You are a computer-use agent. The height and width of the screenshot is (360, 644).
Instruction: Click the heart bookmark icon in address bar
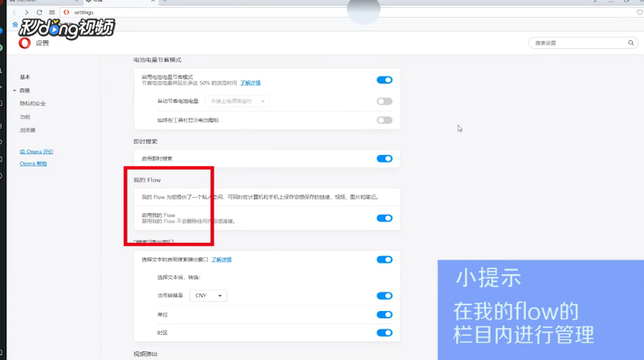point(639,12)
